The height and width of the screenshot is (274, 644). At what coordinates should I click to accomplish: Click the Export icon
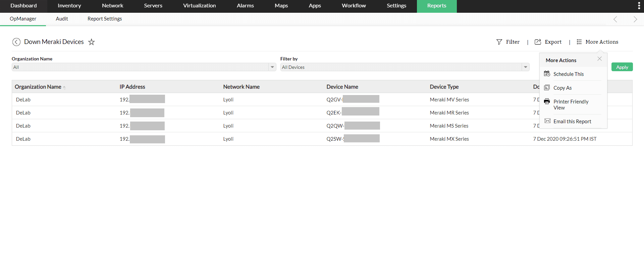pos(538,42)
